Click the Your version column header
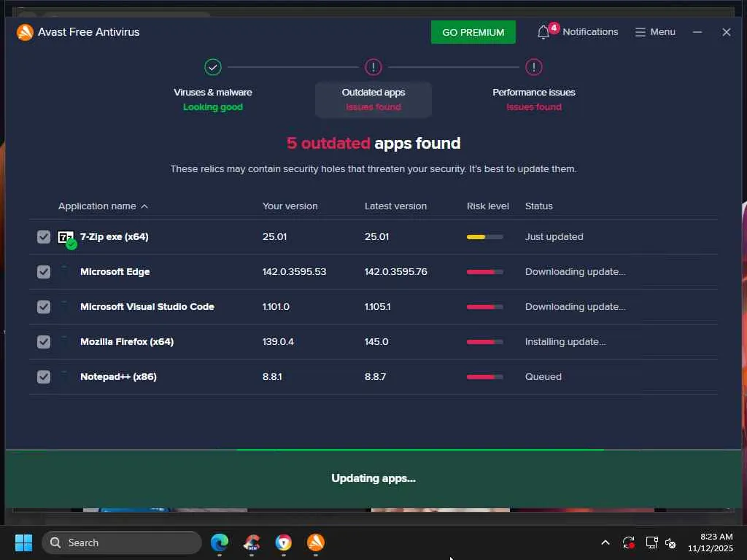 tap(290, 206)
